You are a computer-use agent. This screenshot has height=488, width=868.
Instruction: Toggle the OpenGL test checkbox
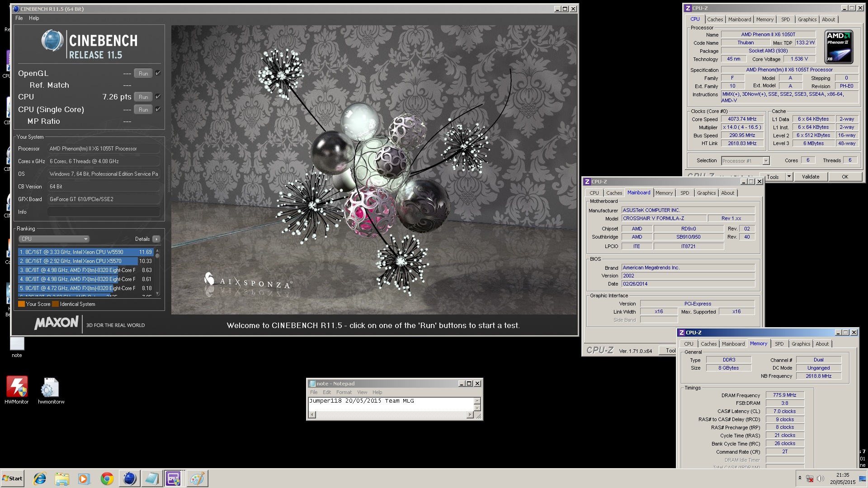tap(158, 73)
